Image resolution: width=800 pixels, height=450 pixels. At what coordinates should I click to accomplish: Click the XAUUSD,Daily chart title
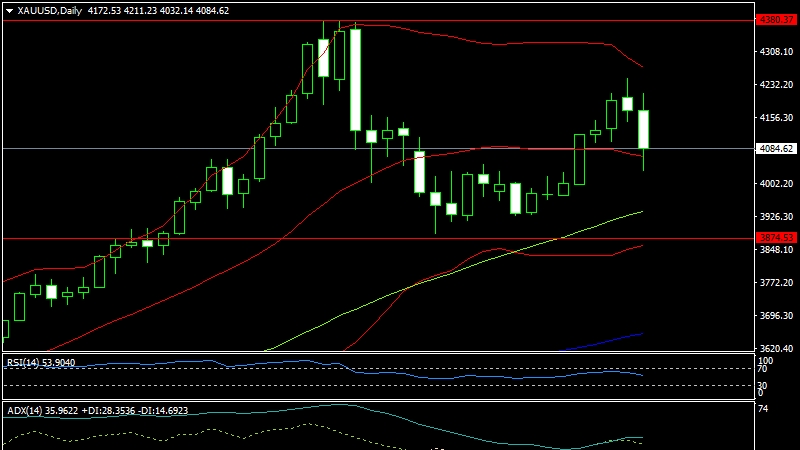click(x=51, y=10)
